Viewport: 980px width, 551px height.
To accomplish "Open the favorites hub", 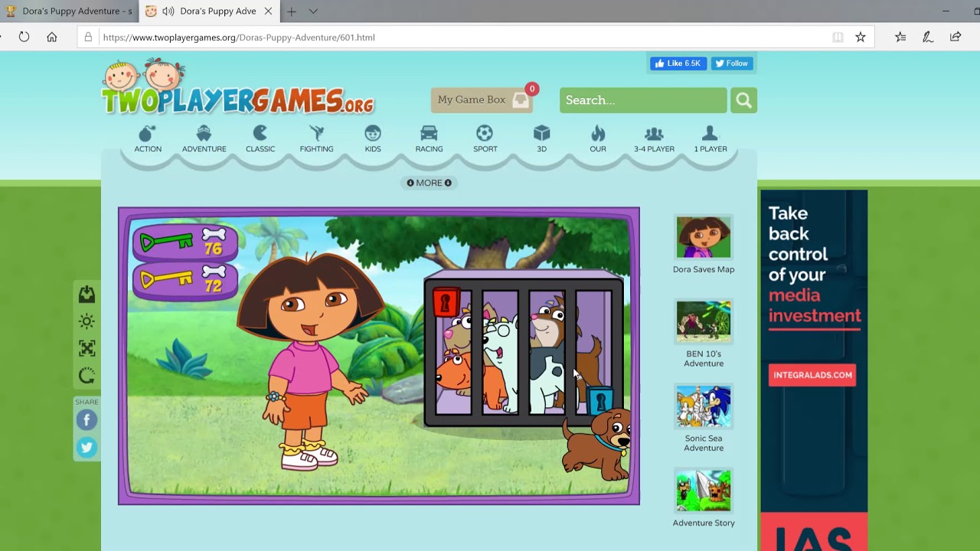I will pyautogui.click(x=900, y=37).
